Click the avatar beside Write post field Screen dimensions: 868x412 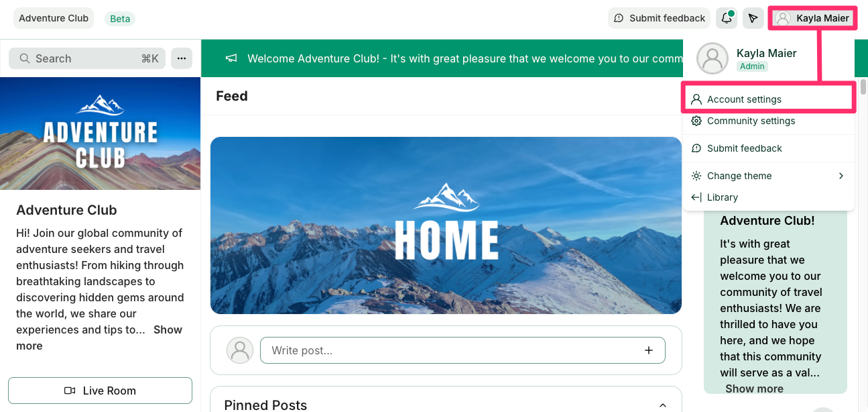click(240, 350)
